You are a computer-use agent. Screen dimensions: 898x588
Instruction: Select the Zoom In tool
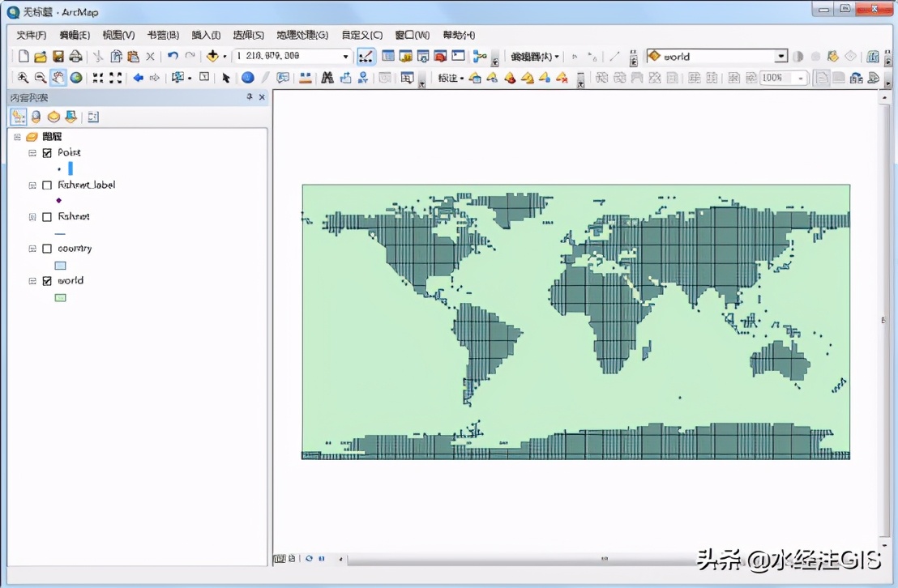[23, 78]
